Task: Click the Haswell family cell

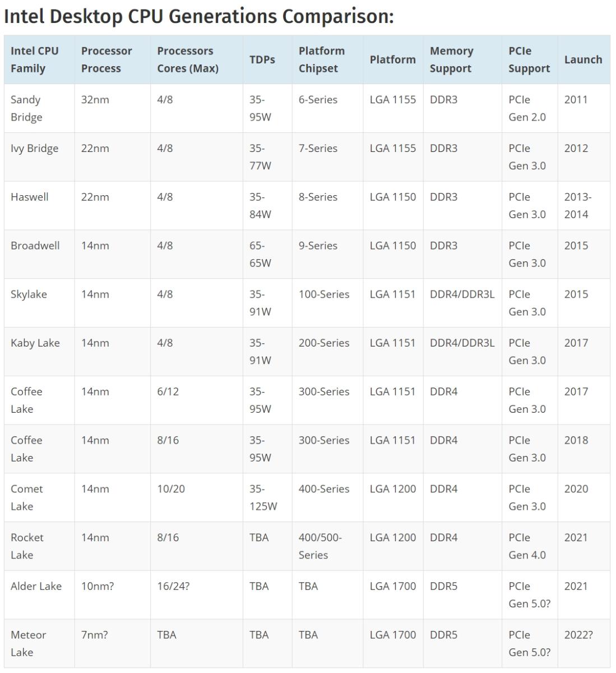Action: 30,197
